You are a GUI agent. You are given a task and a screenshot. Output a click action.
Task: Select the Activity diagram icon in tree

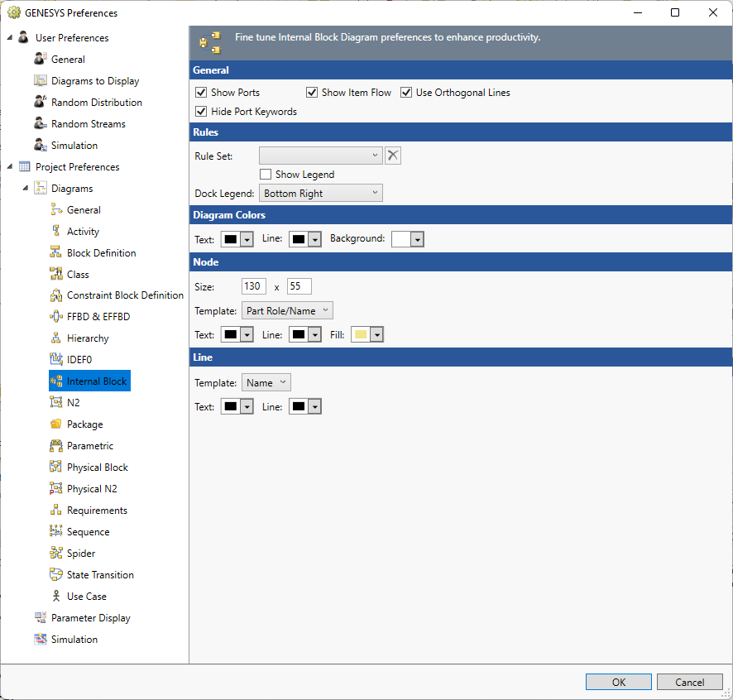coord(56,231)
